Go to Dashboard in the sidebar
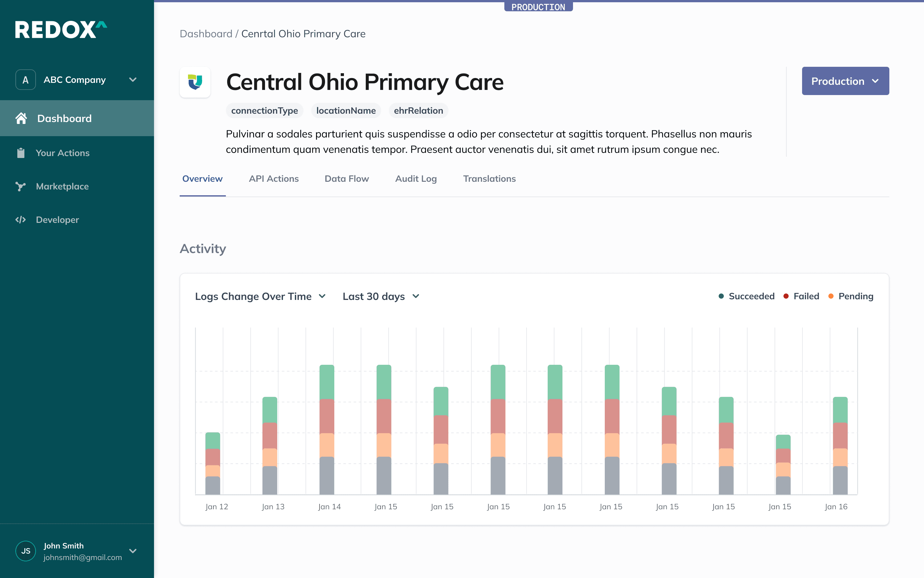The image size is (924, 578). (77, 118)
